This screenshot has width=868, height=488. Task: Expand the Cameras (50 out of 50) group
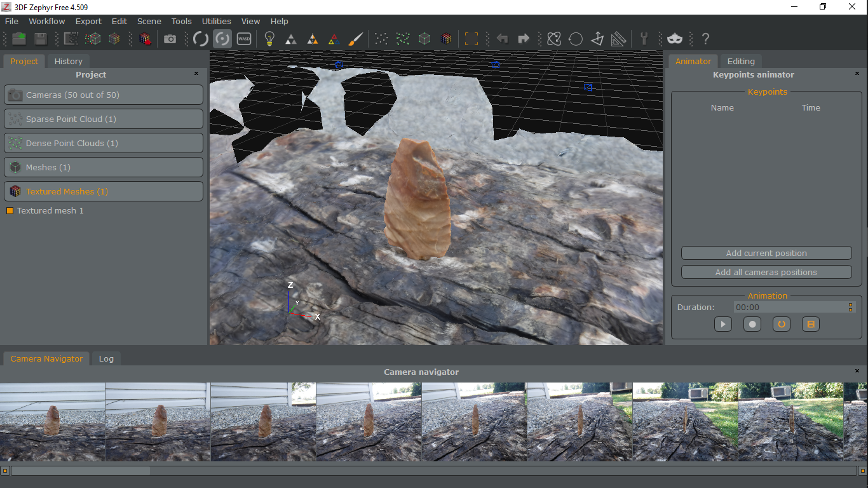pyautogui.click(x=103, y=95)
